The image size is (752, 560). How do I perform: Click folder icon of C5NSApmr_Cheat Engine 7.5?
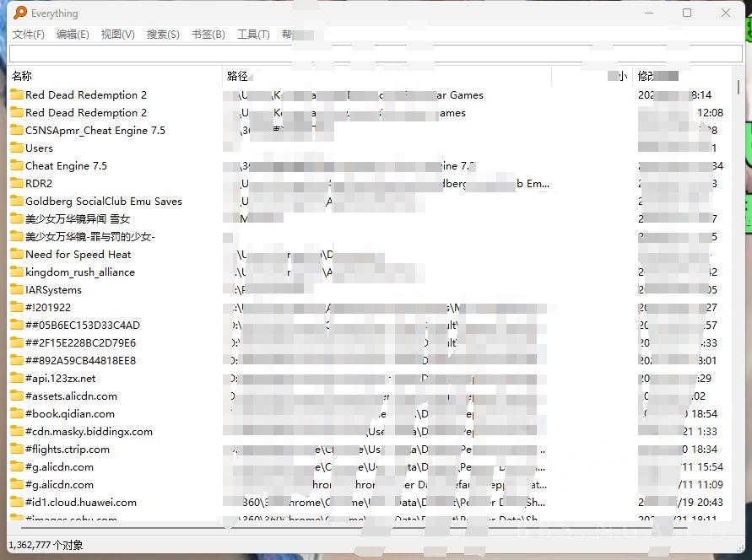coord(17,130)
